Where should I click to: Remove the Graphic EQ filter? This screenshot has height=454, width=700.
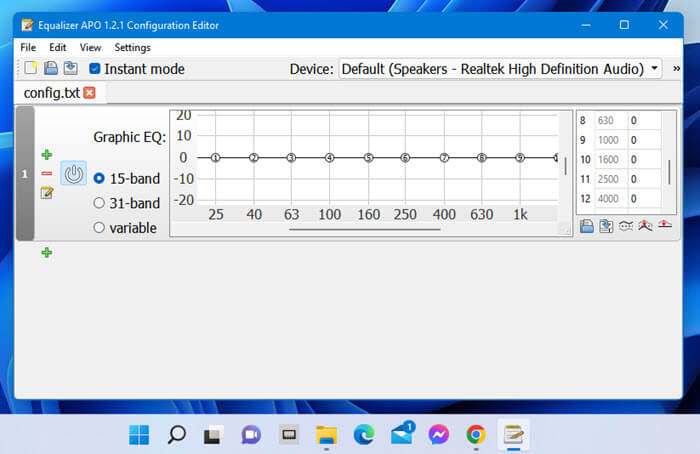[x=47, y=173]
